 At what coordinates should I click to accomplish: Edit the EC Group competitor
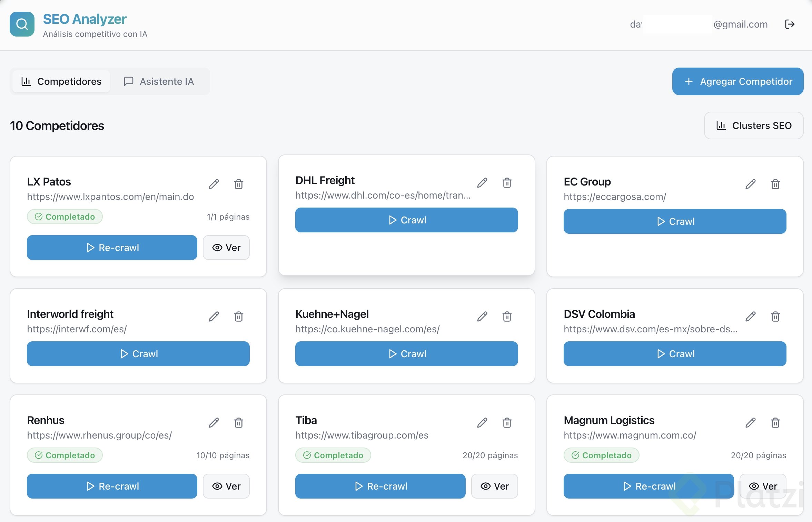coord(750,184)
